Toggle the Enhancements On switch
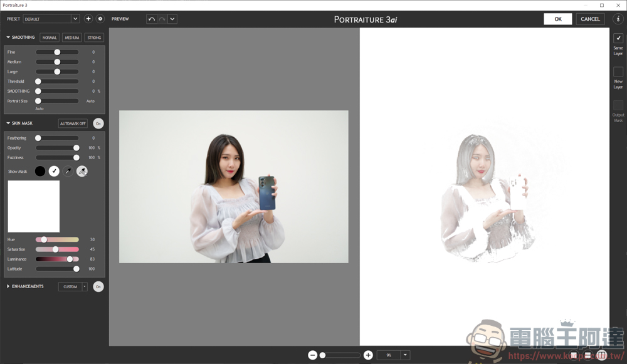This screenshot has height=364, width=627. 98,286
